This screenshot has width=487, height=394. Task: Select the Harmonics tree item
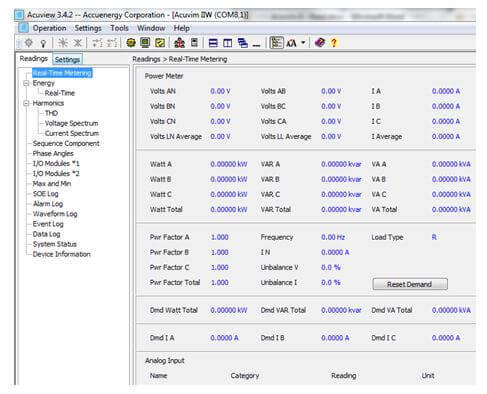48,103
